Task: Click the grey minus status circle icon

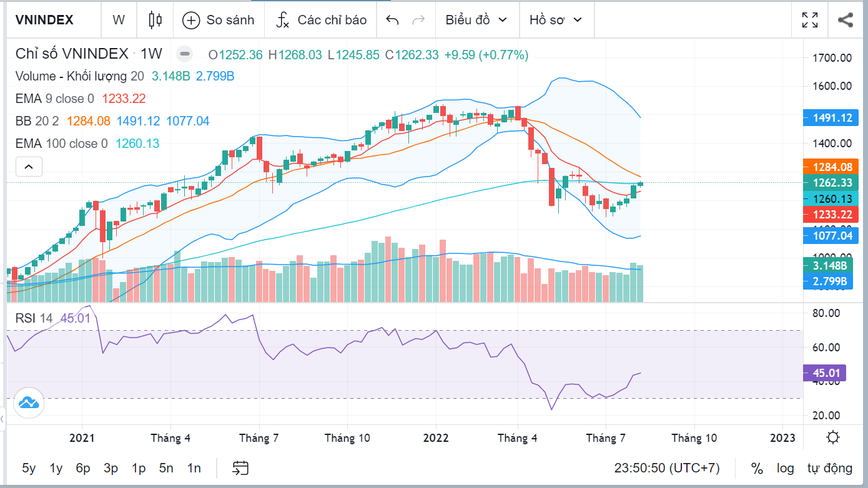Action: [185, 54]
